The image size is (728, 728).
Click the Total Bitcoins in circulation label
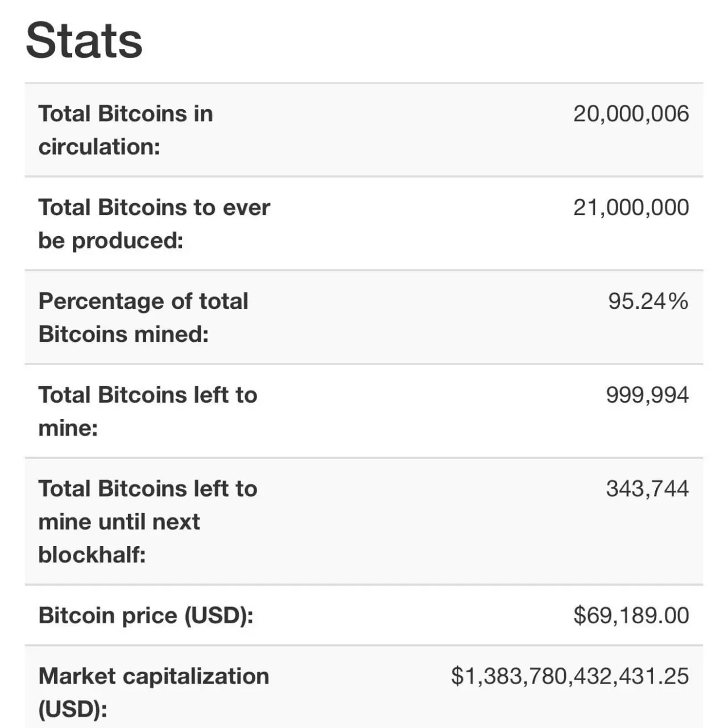click(125, 114)
